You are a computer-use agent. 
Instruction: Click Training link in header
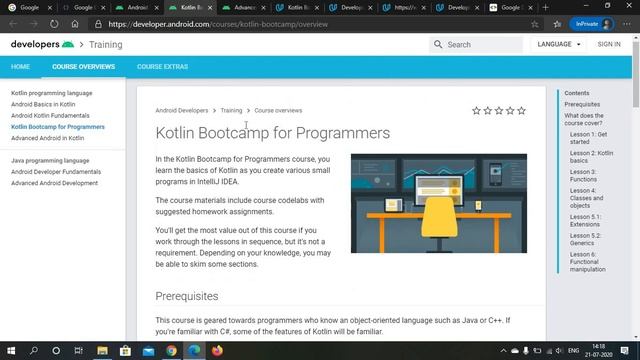[106, 44]
